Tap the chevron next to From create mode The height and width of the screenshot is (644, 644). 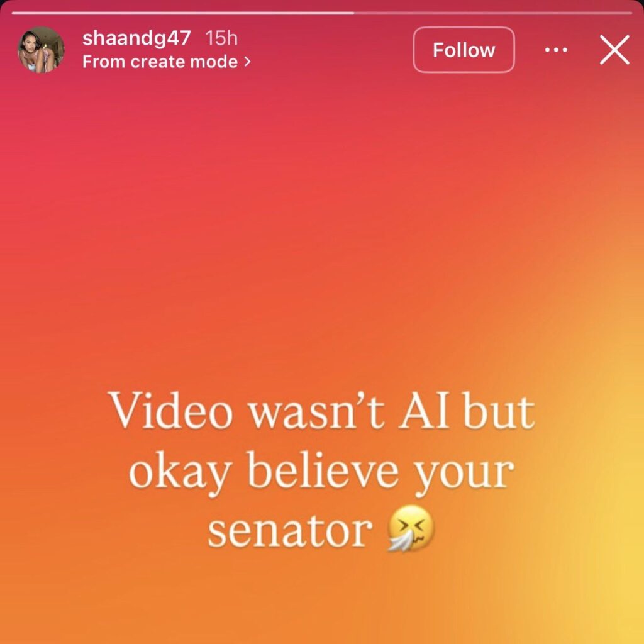[x=247, y=62]
